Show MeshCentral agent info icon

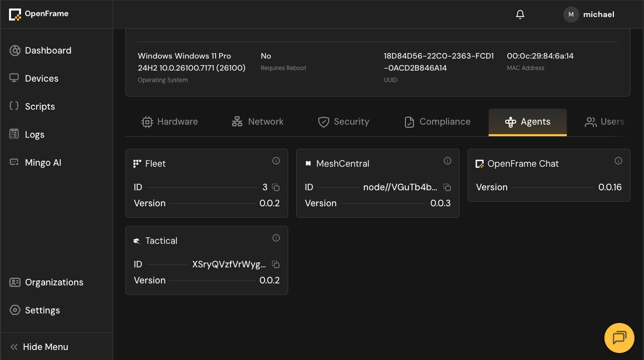[448, 161]
